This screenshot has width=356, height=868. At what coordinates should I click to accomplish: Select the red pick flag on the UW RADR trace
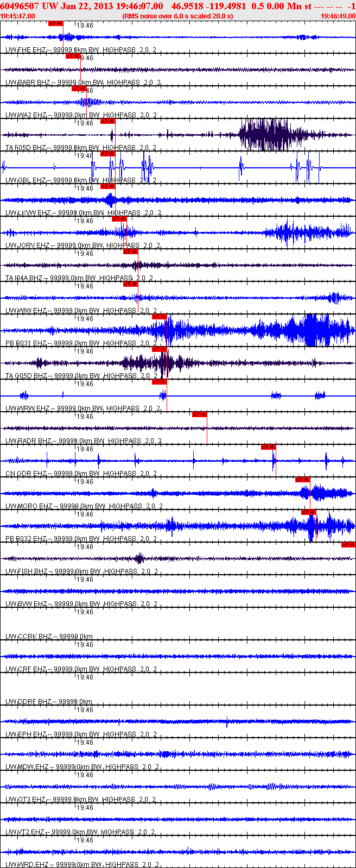point(199,414)
